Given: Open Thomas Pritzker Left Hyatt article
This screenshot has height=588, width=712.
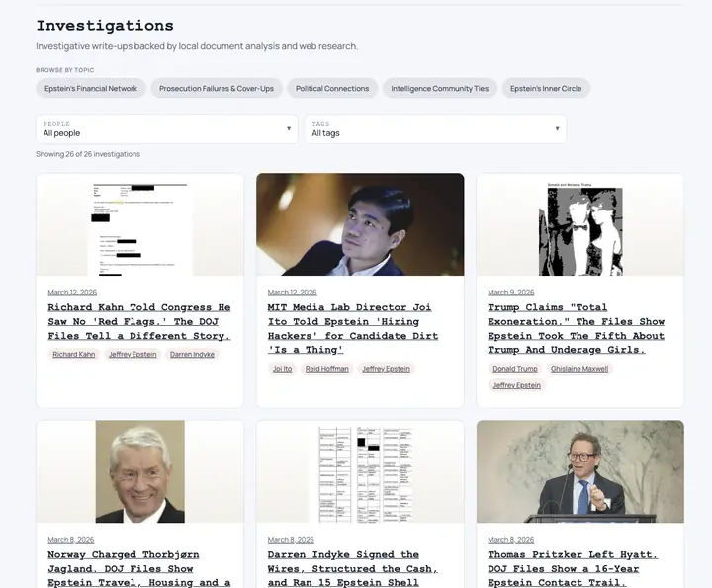Looking at the screenshot, I should (x=573, y=568).
